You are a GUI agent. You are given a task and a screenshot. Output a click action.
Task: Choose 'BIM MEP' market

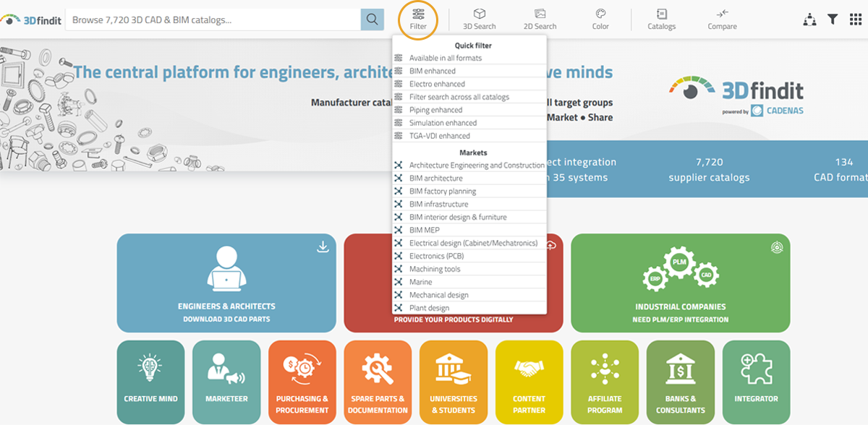click(x=469, y=231)
